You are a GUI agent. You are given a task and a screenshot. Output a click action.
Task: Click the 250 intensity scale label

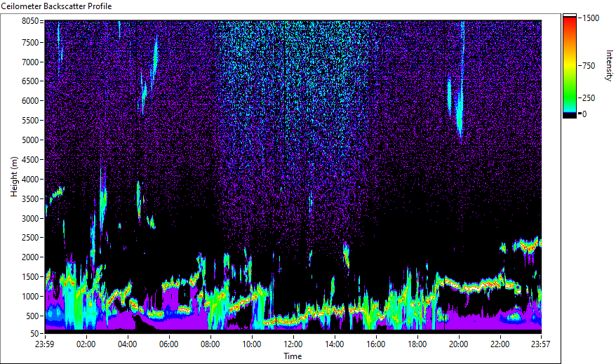[589, 98]
